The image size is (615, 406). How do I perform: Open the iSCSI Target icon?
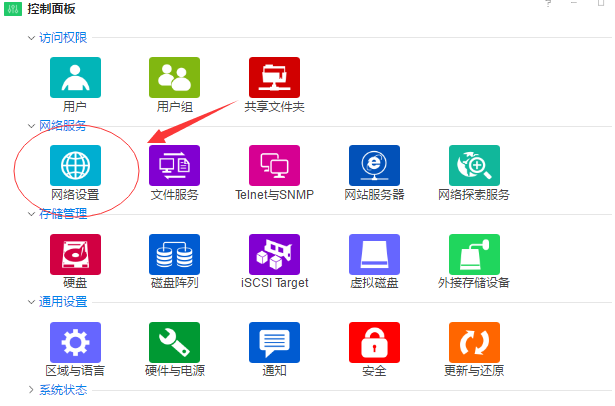point(274,254)
